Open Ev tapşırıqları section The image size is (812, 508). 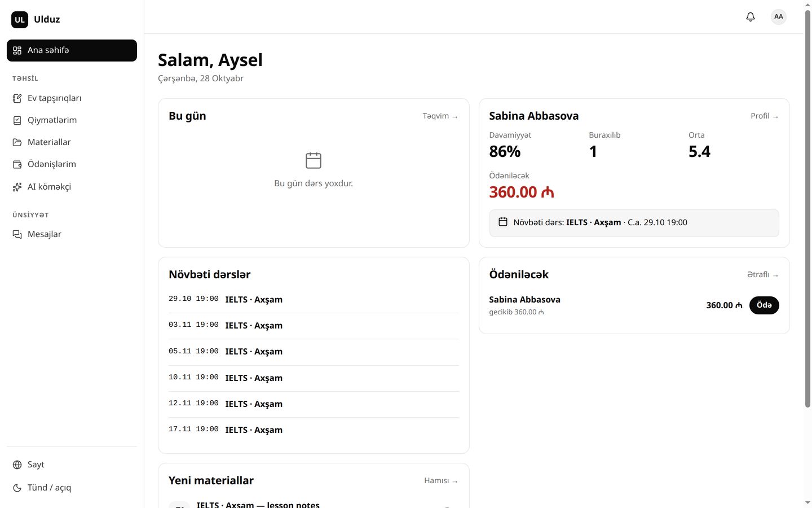click(x=72, y=98)
